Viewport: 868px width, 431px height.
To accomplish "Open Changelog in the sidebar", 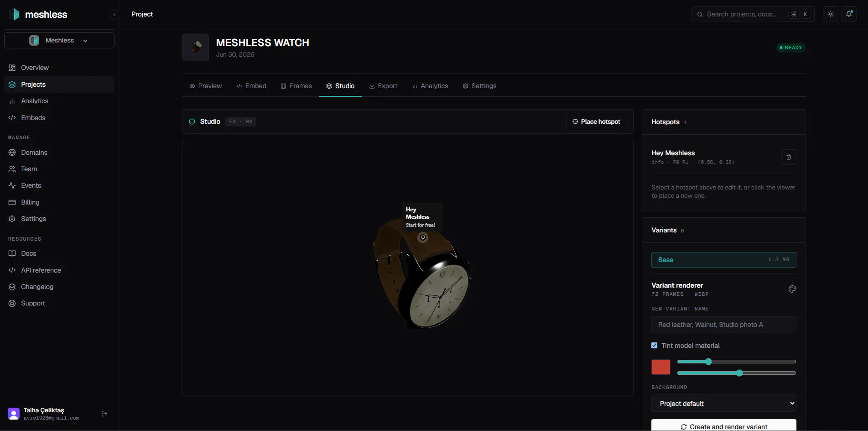I will 59,287.
